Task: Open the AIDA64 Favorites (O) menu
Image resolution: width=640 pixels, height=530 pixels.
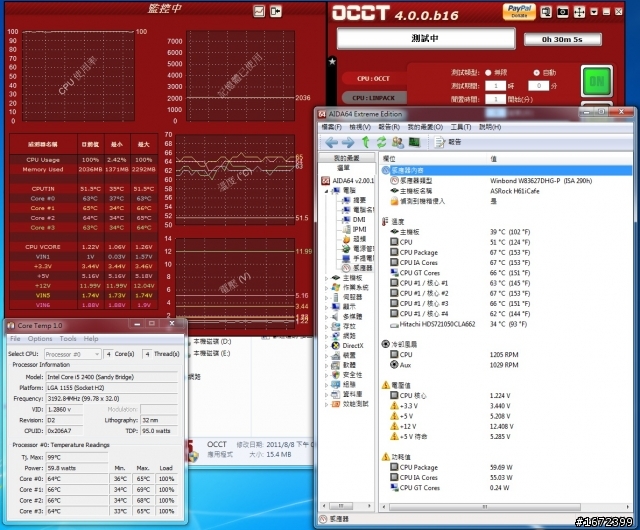Action: point(425,127)
